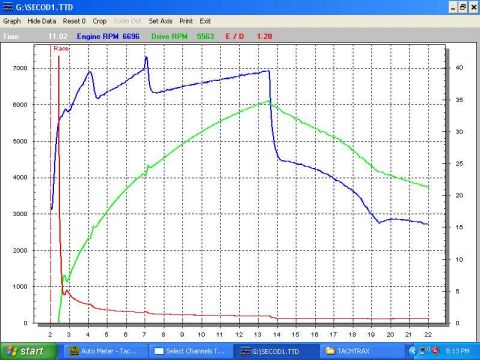The image size is (480, 360).
Task: Click the Time value 11.02
Action: [58, 36]
